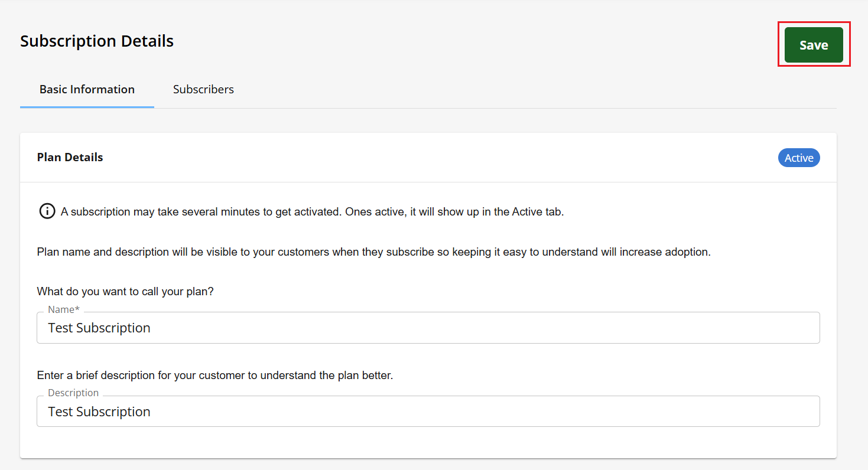Click the "Test Subscription" text in Description field
The height and width of the screenshot is (470, 868).
99,412
